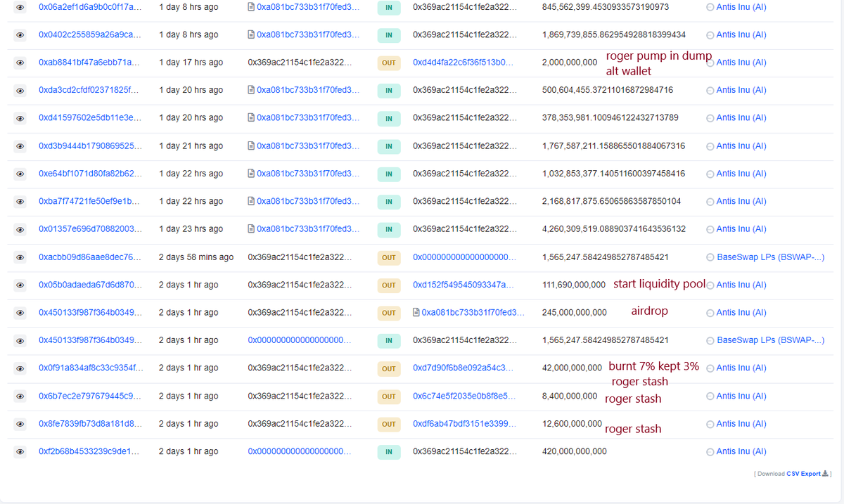Click plain sender 0x369ac21154c1fe2a322 in airdrop row
Screen dimensions: 844x504
tap(299, 312)
